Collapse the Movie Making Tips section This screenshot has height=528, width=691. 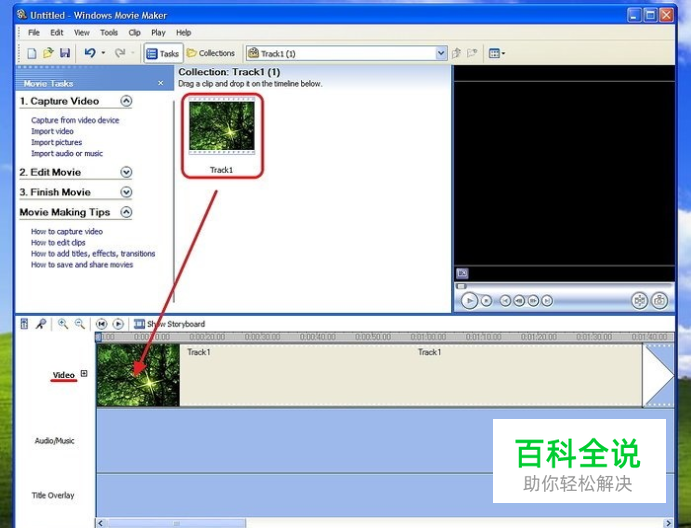click(x=126, y=212)
